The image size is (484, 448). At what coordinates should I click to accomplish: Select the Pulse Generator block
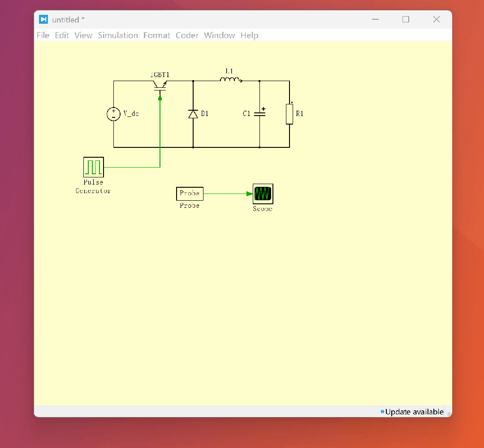pos(94,167)
